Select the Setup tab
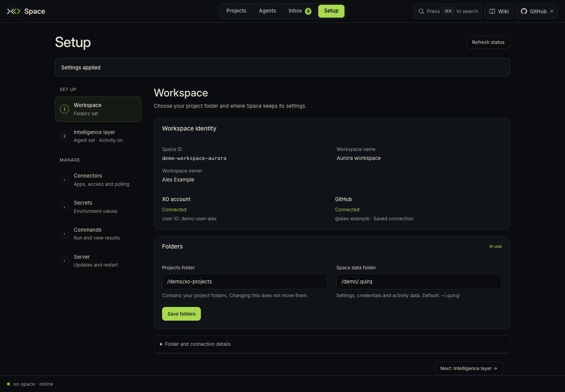Screen dimensions: 565x392 click(x=331, y=11)
